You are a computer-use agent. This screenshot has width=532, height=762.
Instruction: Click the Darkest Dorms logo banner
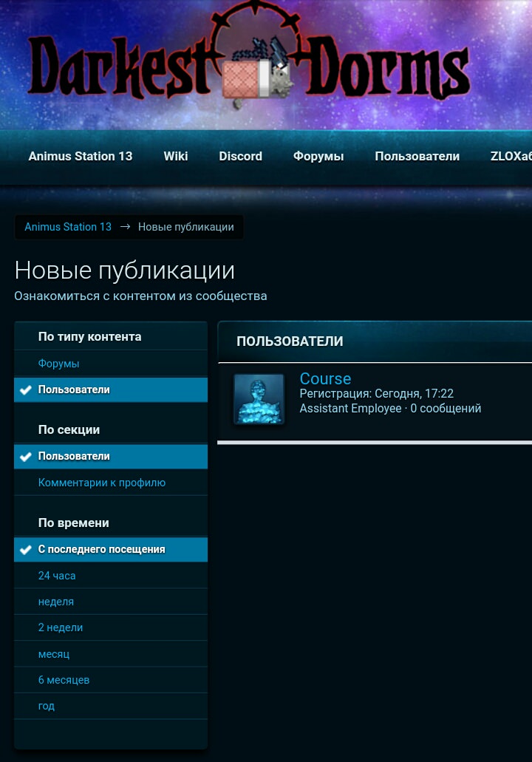[249, 55]
